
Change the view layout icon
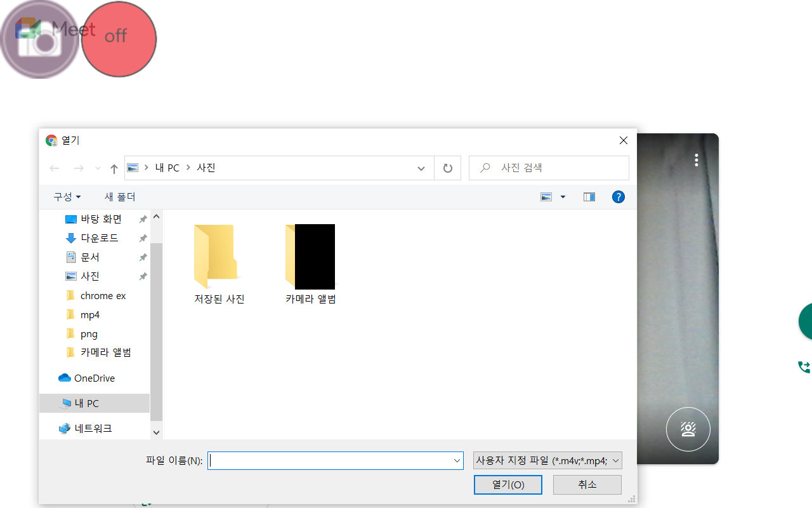pyautogui.click(x=546, y=197)
